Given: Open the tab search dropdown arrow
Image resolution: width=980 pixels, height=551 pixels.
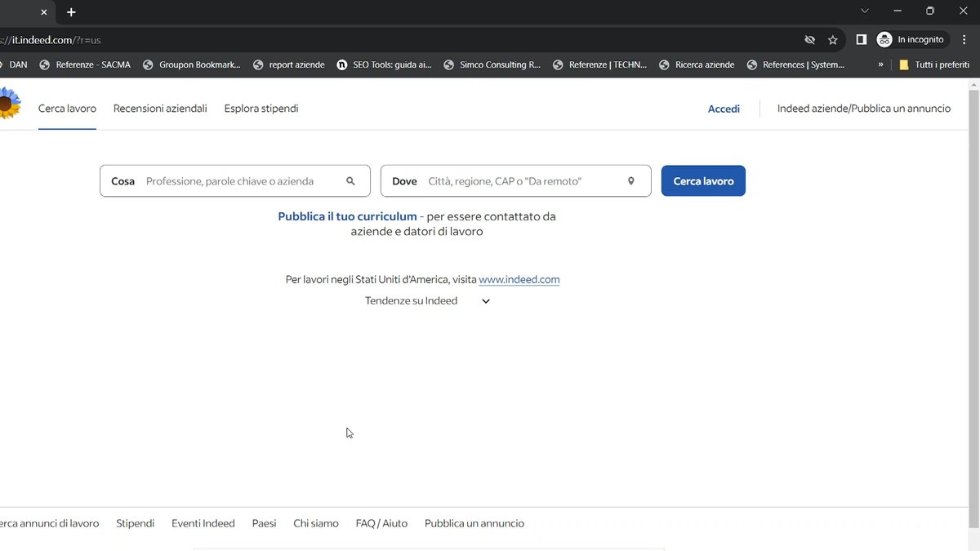Looking at the screenshot, I should pyautogui.click(x=865, y=11).
